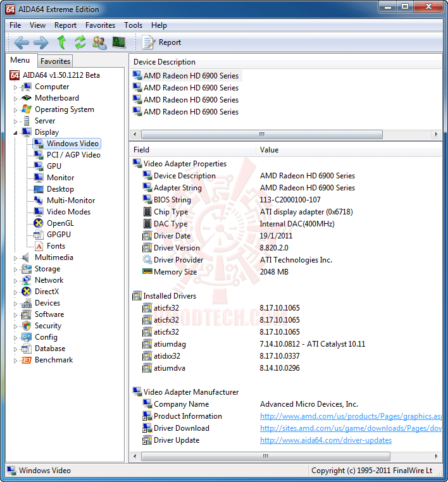Open the Report menu
Image resolution: width=448 pixels, height=482 pixels.
65,25
